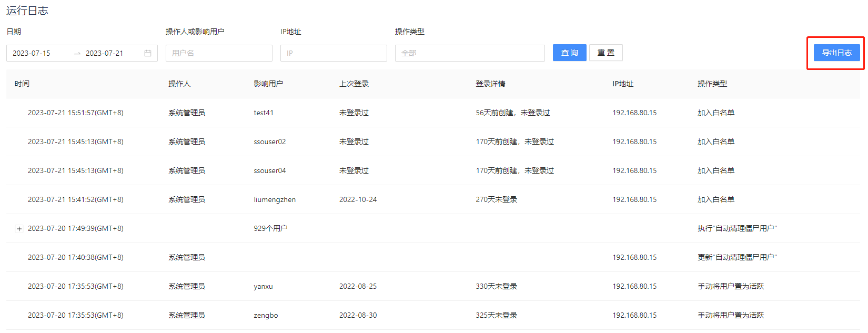The image size is (868, 333).
Task: Focus the IP address input field
Action: (334, 53)
